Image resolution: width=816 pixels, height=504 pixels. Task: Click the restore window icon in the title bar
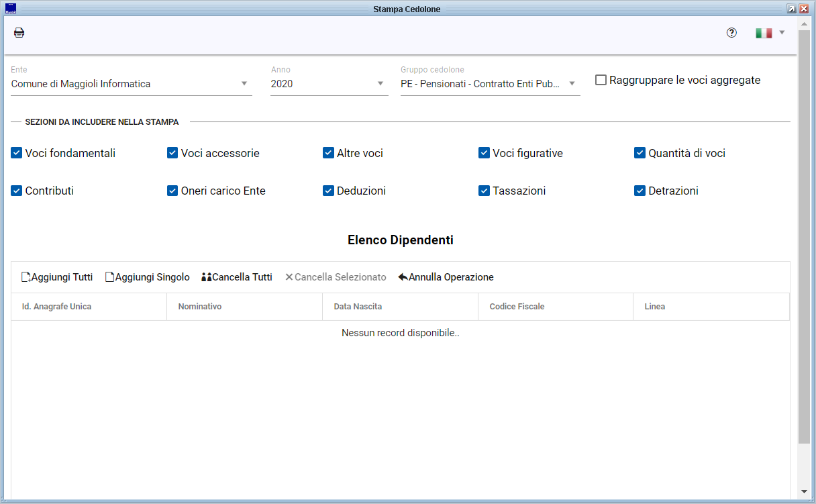click(792, 9)
